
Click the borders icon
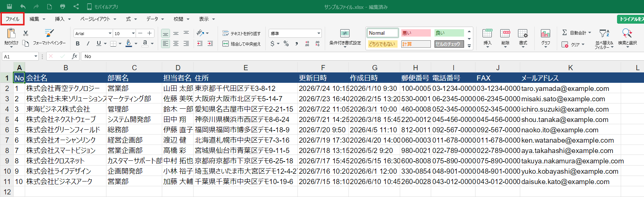click(x=113, y=44)
